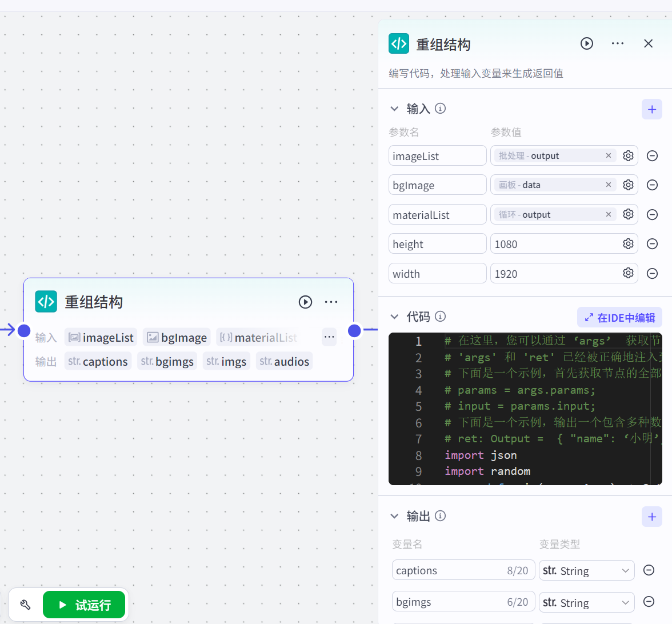
Task: Open settings for width parameter
Action: point(628,273)
